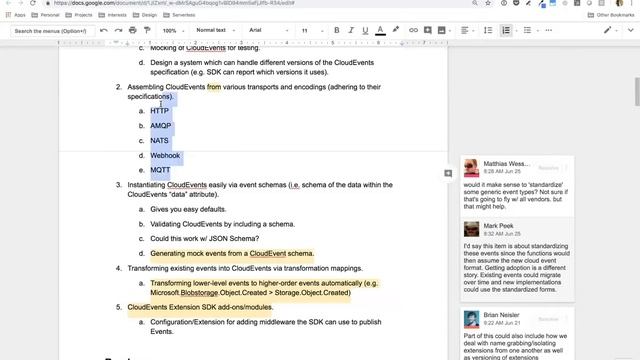Open the Projects bookmarks folder
Image resolution: width=640 pixels, height=360 pixels.
[79, 15]
